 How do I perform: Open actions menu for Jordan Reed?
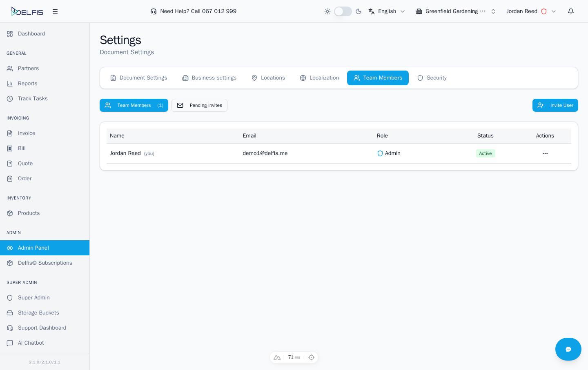pyautogui.click(x=545, y=153)
